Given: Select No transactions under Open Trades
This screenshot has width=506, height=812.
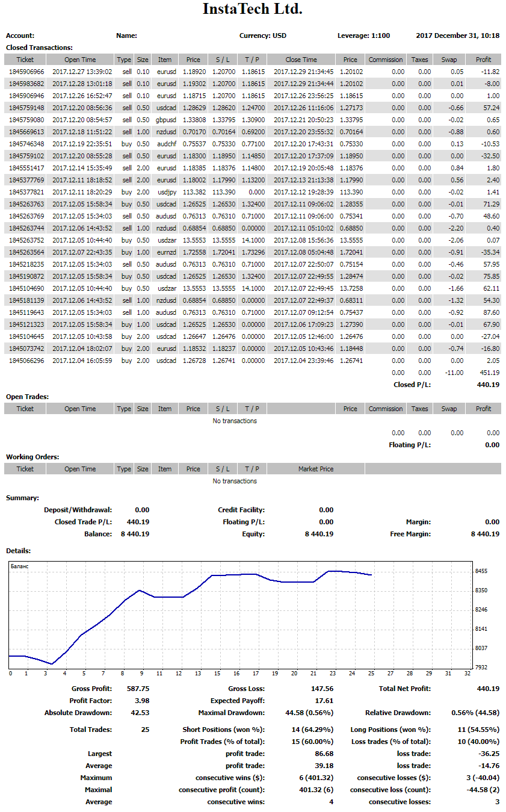Looking at the screenshot, I should click(x=235, y=421).
